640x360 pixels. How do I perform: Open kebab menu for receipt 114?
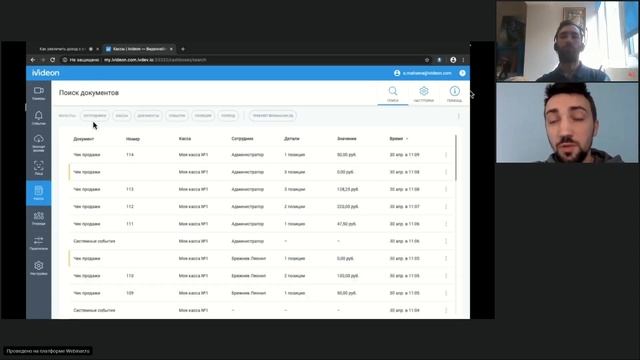(446, 155)
